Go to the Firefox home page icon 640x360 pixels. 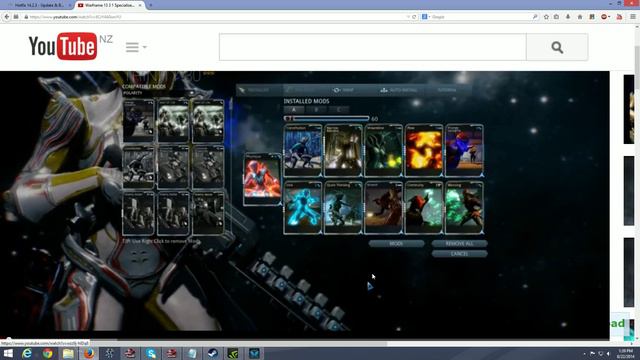[x=580, y=17]
